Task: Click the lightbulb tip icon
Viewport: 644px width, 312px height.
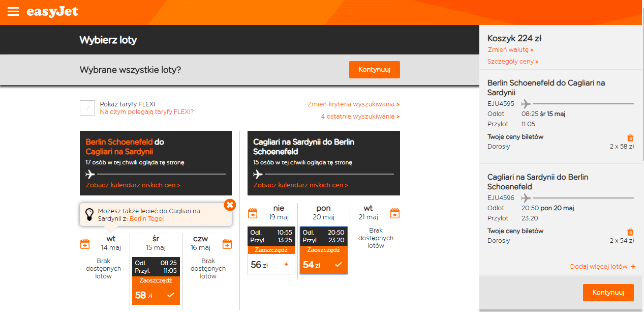Action: click(x=89, y=214)
